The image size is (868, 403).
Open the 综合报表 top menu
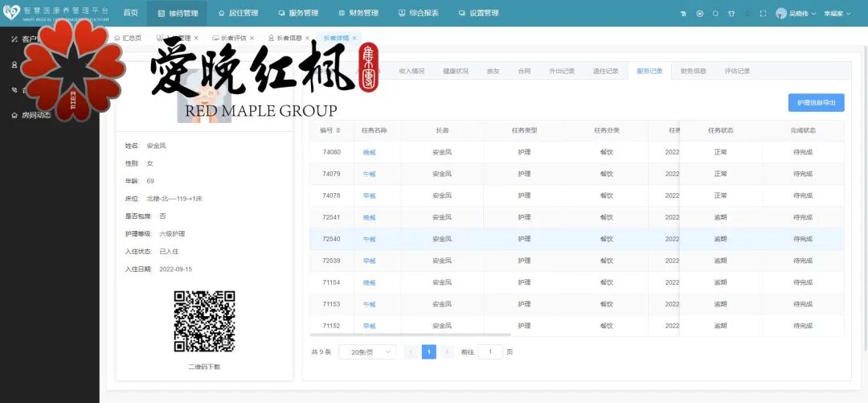(419, 13)
